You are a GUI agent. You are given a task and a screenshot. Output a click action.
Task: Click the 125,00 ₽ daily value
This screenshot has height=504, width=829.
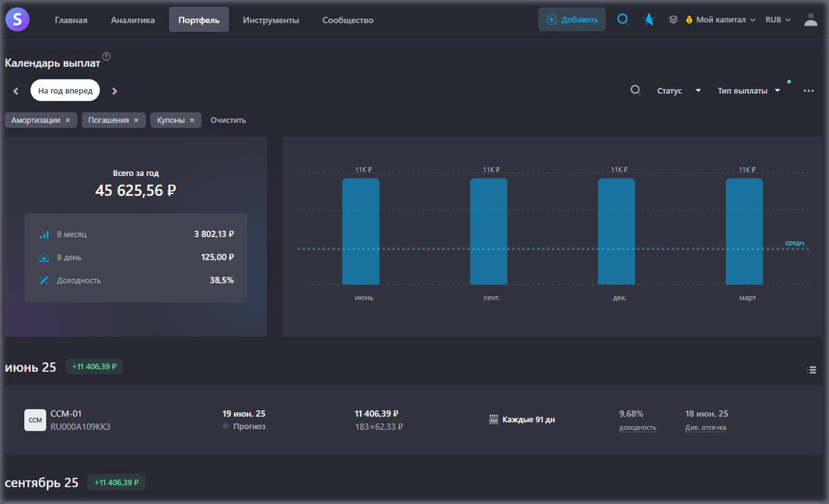click(218, 258)
